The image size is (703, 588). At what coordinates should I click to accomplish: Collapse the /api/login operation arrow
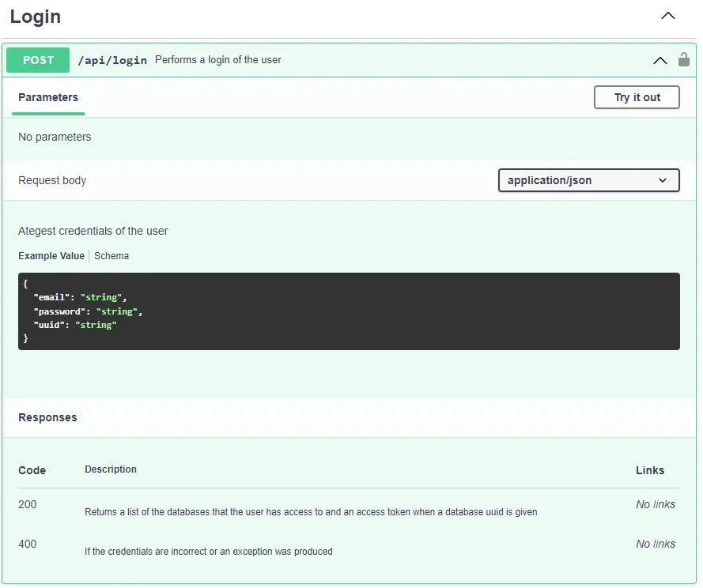pyautogui.click(x=660, y=60)
